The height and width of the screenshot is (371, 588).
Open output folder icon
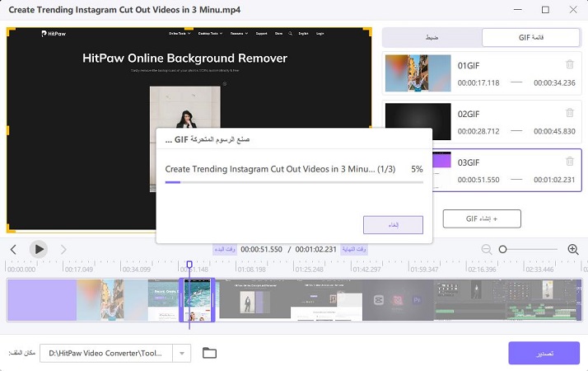click(209, 353)
